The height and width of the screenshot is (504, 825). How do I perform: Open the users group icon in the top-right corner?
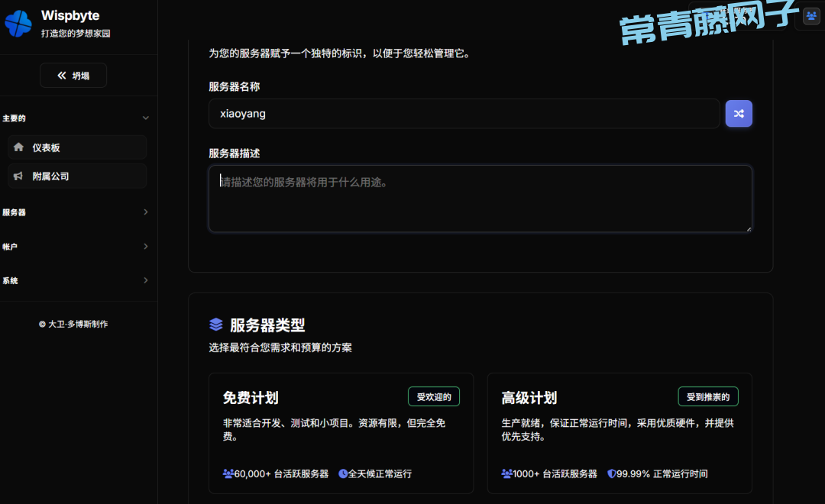tap(810, 16)
